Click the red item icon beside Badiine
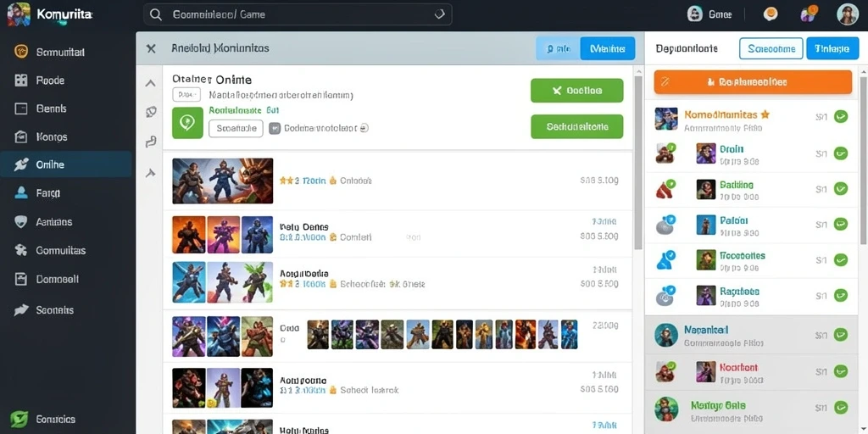868x434 pixels. (665, 189)
